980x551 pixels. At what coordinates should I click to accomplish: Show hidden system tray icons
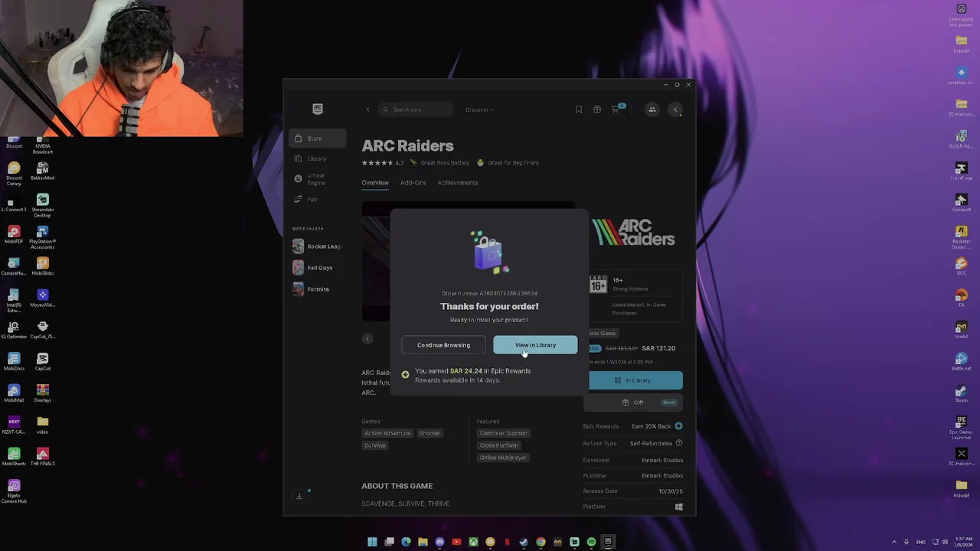pos(893,542)
